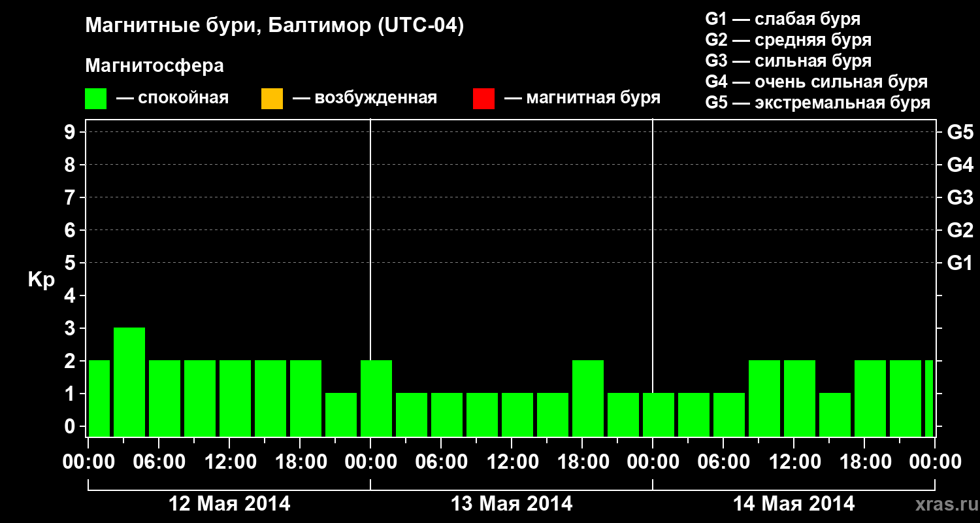Click the green 'спокойная' legend swatch
This screenshot has height=523, width=980.
pos(96,99)
